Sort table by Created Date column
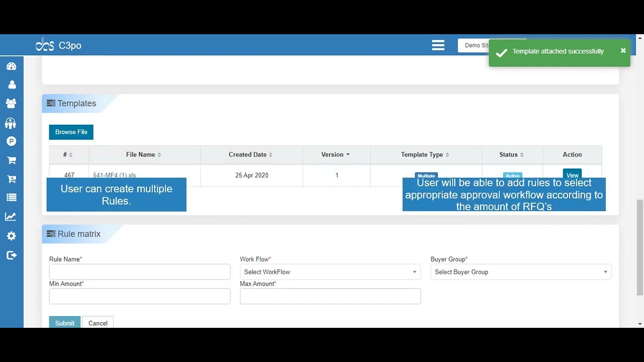Image resolution: width=644 pixels, height=362 pixels. pos(252,155)
